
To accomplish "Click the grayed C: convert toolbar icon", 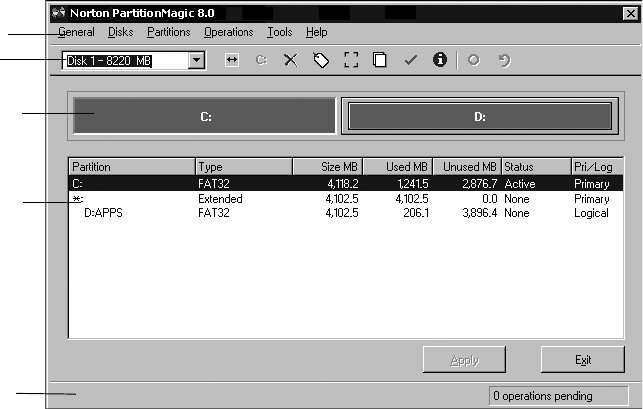I will tap(261, 60).
